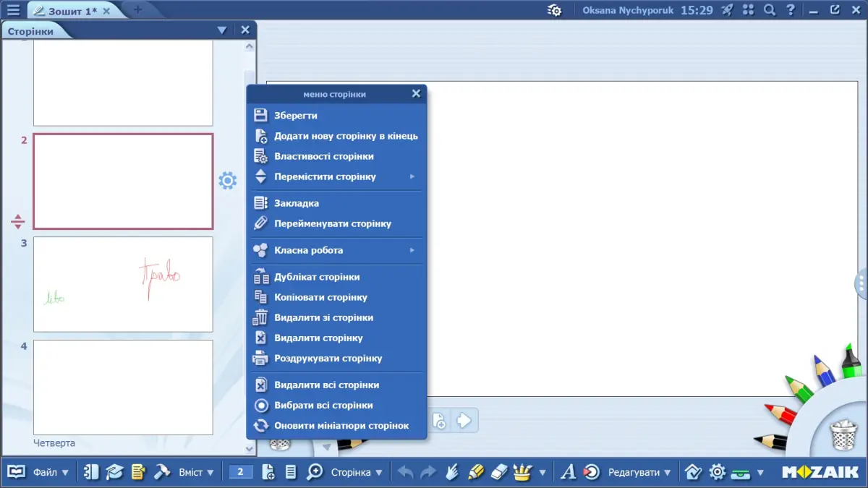868x488 pixels.
Task: Select the highlighter marker tool
Action: (x=475, y=472)
